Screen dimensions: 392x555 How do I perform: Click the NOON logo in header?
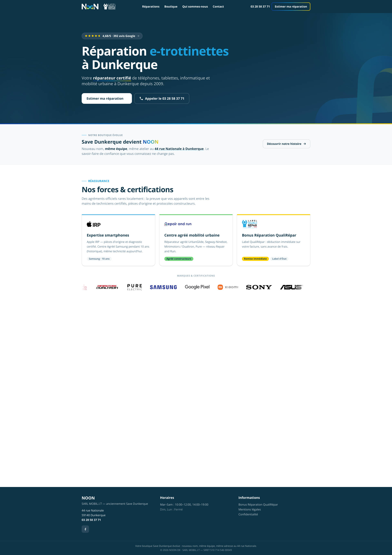[90, 7]
